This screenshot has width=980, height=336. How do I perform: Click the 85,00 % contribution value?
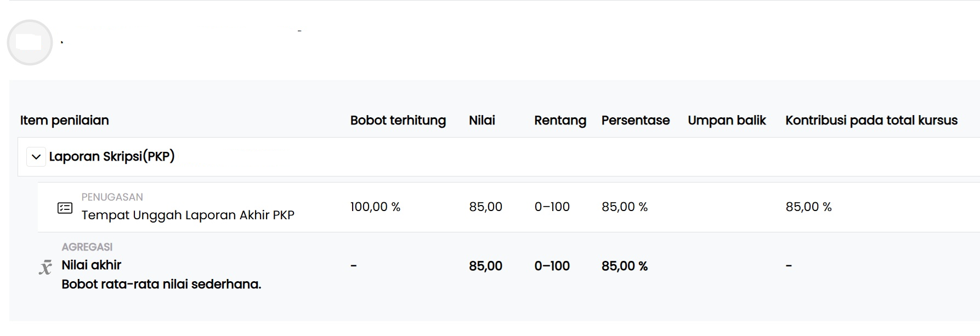click(x=808, y=207)
